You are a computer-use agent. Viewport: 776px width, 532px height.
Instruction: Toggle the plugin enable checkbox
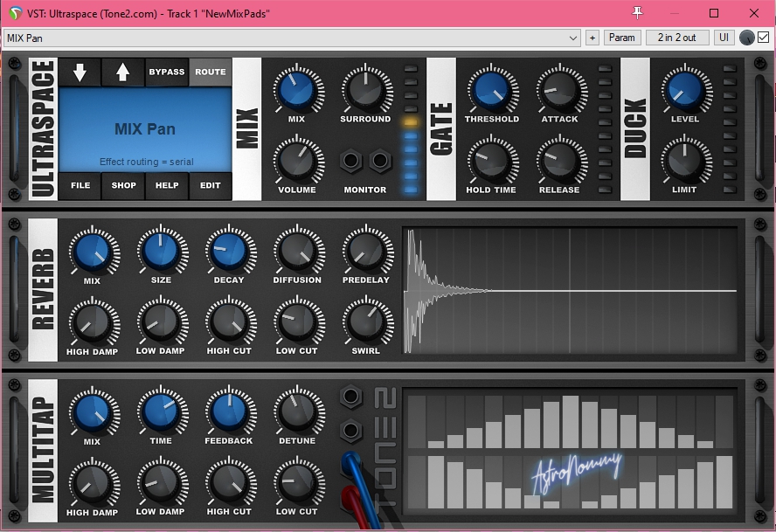[764, 38]
